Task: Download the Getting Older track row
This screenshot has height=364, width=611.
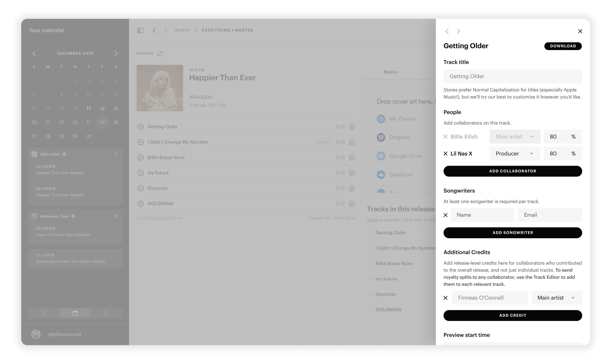Action: (352, 127)
